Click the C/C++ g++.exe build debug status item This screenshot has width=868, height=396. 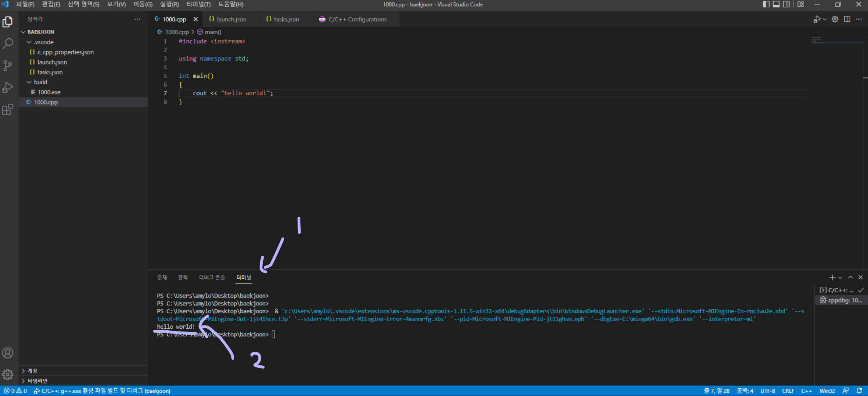(102, 391)
